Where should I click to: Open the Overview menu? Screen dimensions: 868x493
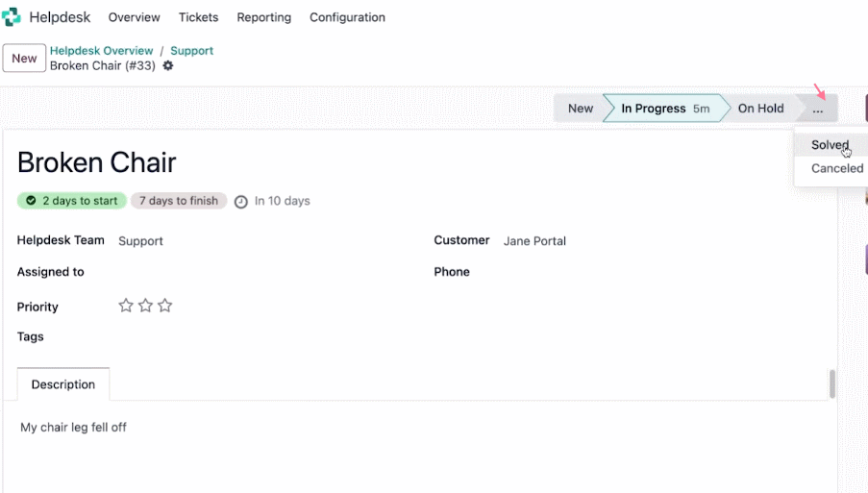tap(134, 17)
